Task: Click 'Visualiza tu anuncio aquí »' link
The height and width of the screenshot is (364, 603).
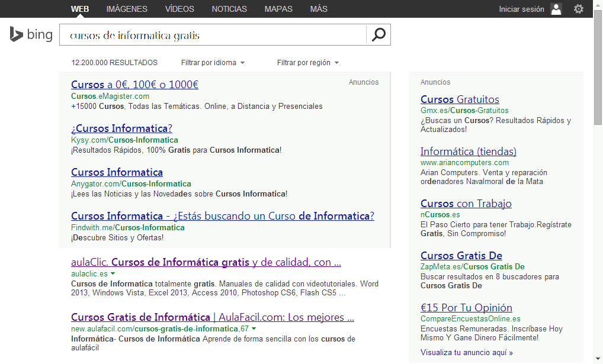Action: point(467,353)
